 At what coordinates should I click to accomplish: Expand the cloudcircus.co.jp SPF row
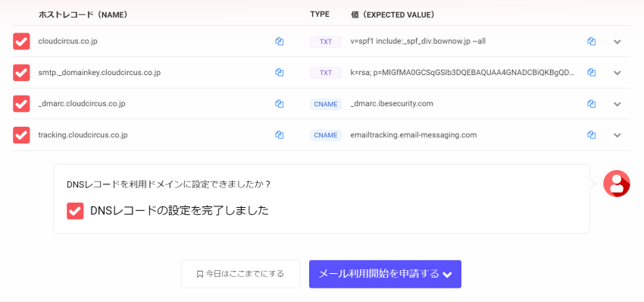coord(617,42)
